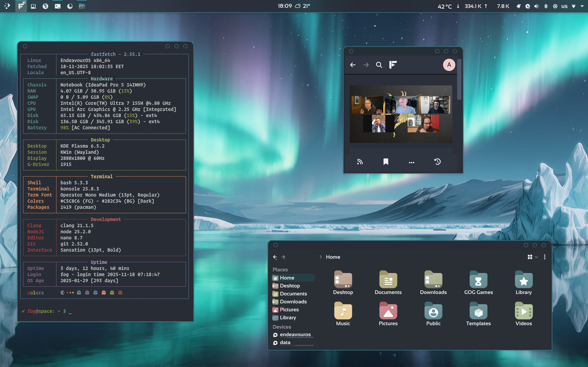Viewport: 588px width, 367px height.
Task: Open the RSS feed icon in Floatplane
Action: tap(360, 162)
